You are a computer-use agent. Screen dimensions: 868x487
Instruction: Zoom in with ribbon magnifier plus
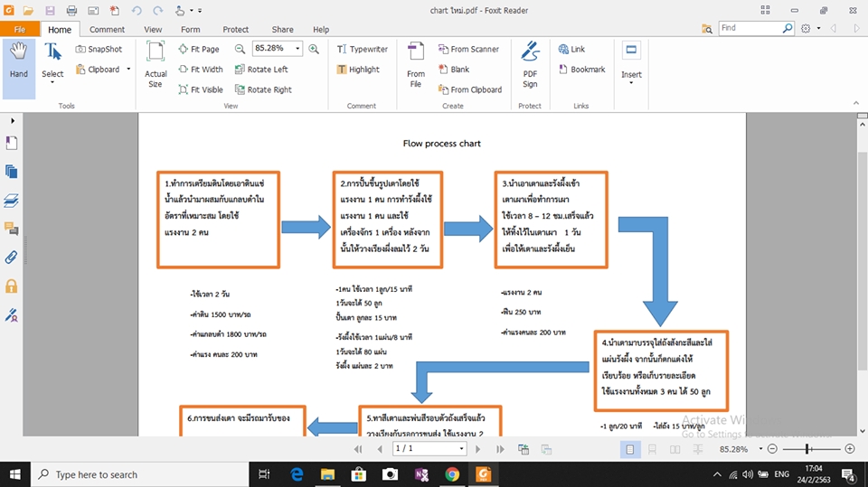[x=314, y=49]
